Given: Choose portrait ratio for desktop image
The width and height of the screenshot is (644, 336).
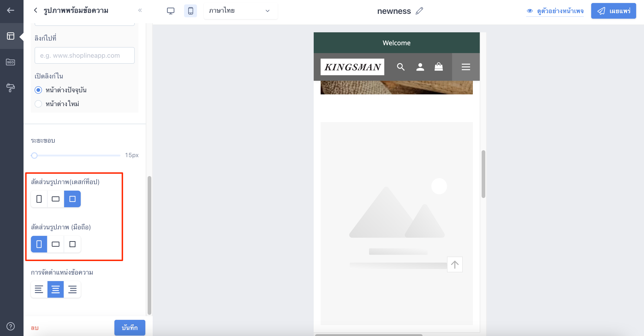Looking at the screenshot, I should tap(39, 199).
